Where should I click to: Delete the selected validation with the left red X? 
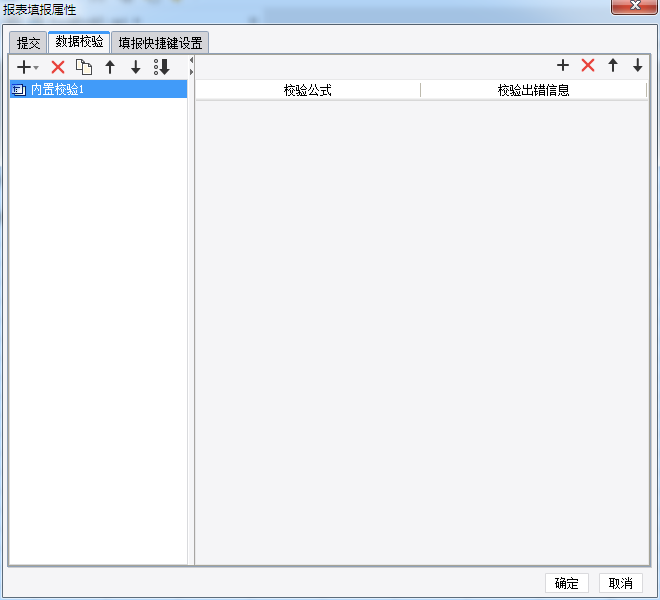click(x=58, y=67)
